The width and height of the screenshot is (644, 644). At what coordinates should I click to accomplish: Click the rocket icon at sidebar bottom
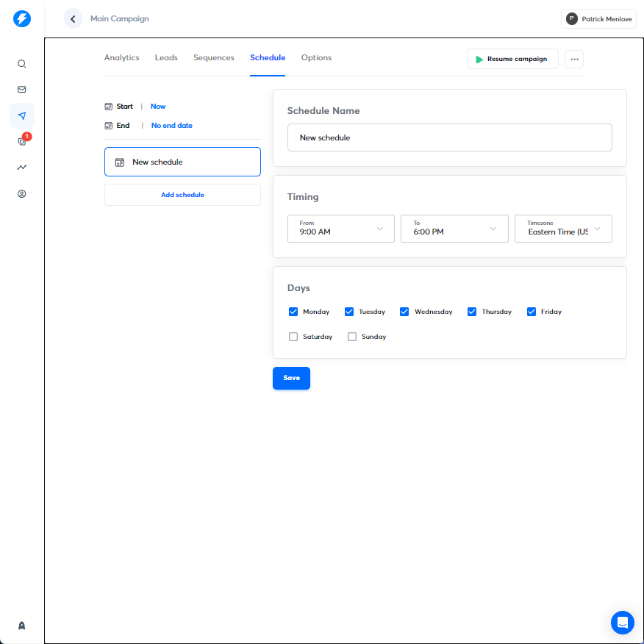tap(22, 626)
